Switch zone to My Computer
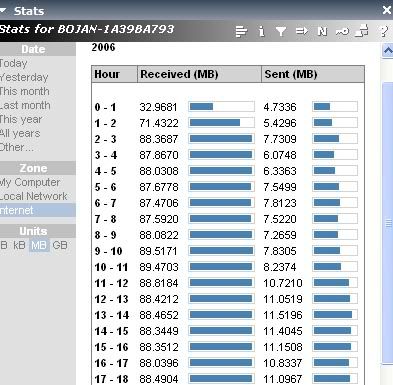393x385 pixels. click(x=30, y=182)
